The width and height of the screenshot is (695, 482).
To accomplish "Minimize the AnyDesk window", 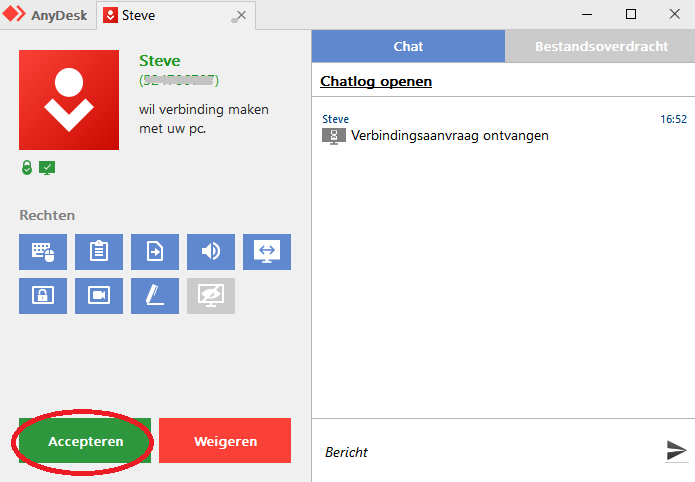I will click(587, 14).
